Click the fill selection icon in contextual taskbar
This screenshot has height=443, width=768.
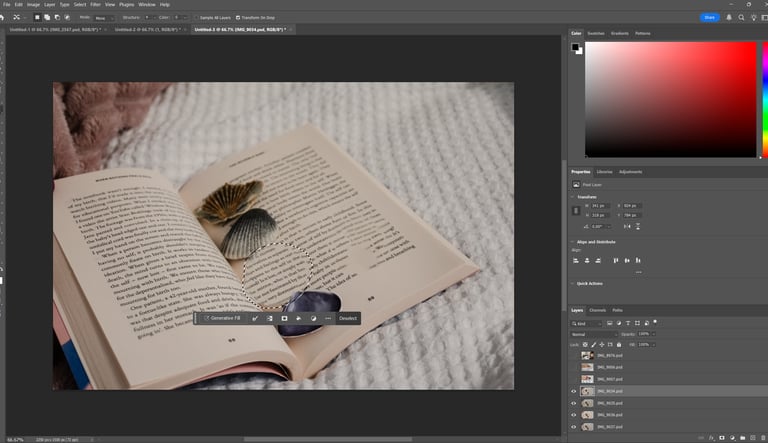click(299, 318)
